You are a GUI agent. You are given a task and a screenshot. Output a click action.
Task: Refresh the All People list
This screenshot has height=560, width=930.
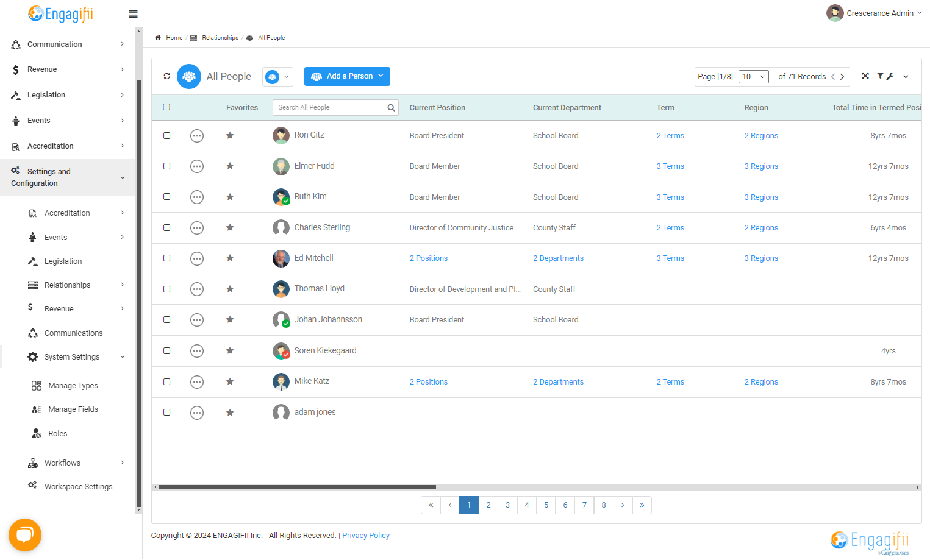(x=166, y=76)
